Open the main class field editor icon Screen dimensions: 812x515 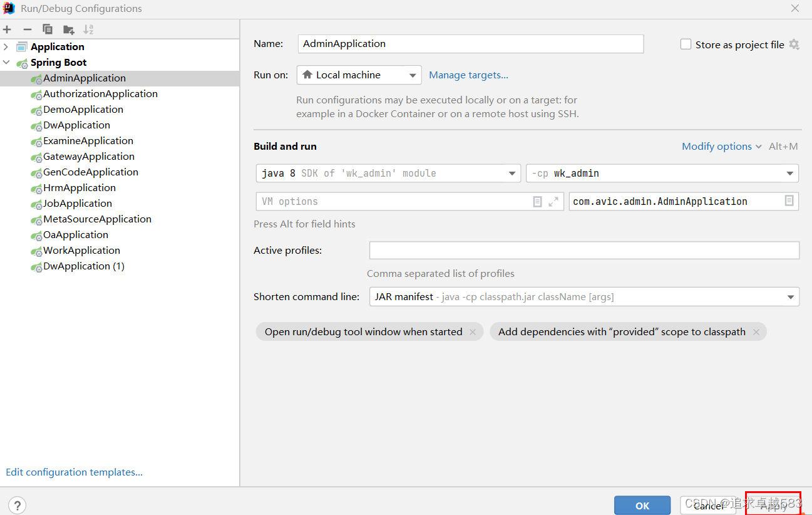[789, 201]
